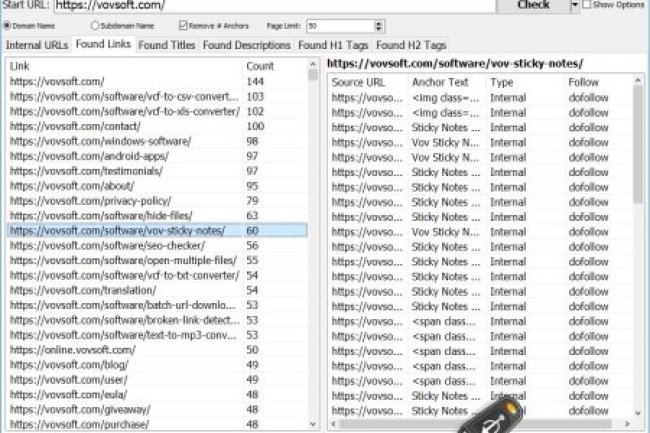Enable the Show Options checkbox
This screenshot has width=650, height=433.
586,6
